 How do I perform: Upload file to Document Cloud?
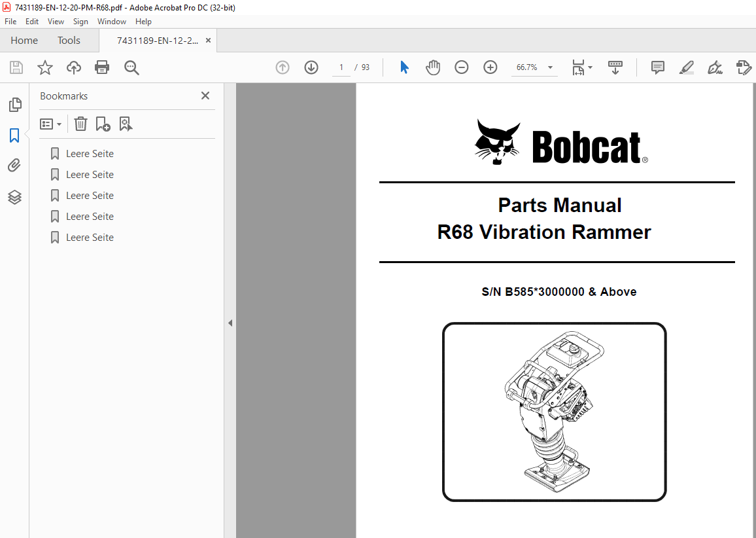pos(74,67)
